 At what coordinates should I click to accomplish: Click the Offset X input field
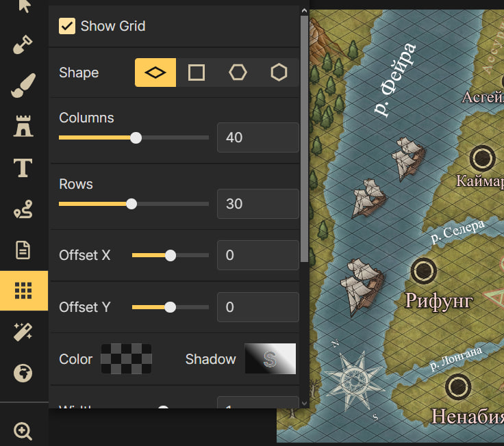257,255
